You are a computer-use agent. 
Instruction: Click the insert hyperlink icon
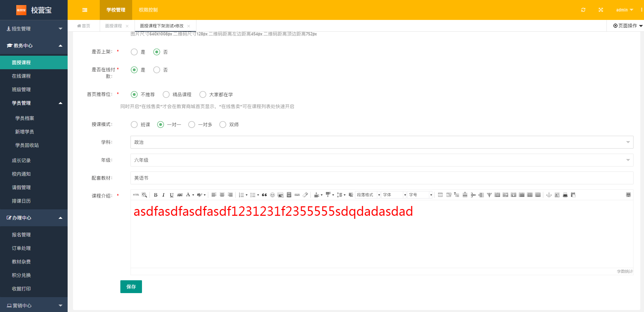coord(297,195)
